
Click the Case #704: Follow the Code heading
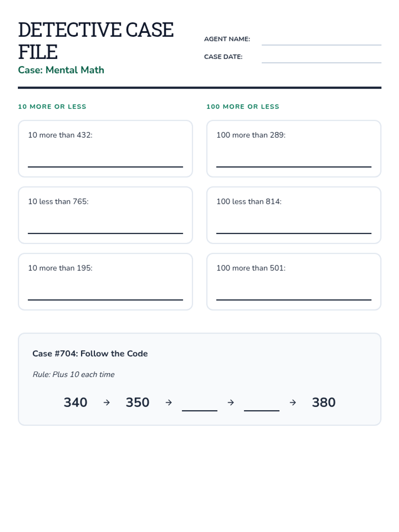(90, 353)
